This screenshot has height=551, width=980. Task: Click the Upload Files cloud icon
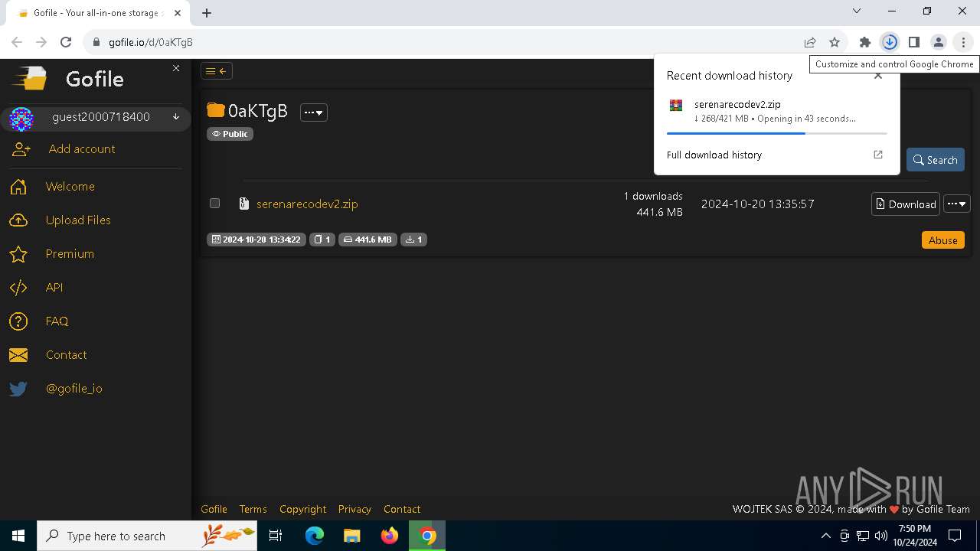[18, 220]
